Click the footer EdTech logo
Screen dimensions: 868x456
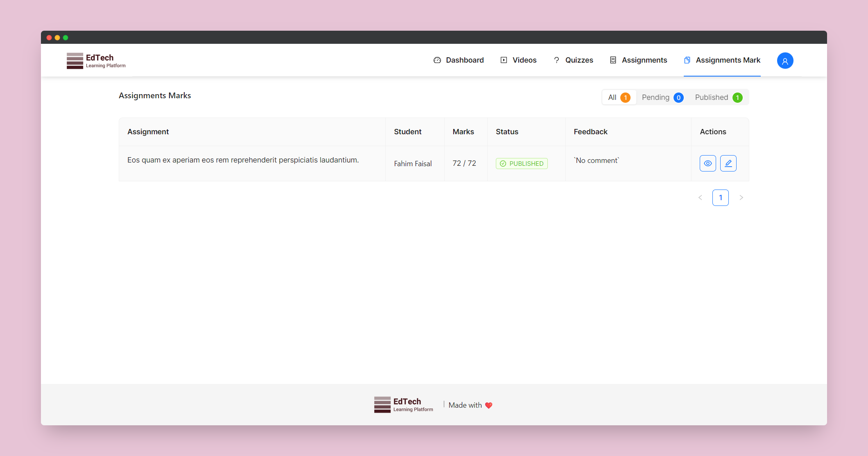point(404,404)
